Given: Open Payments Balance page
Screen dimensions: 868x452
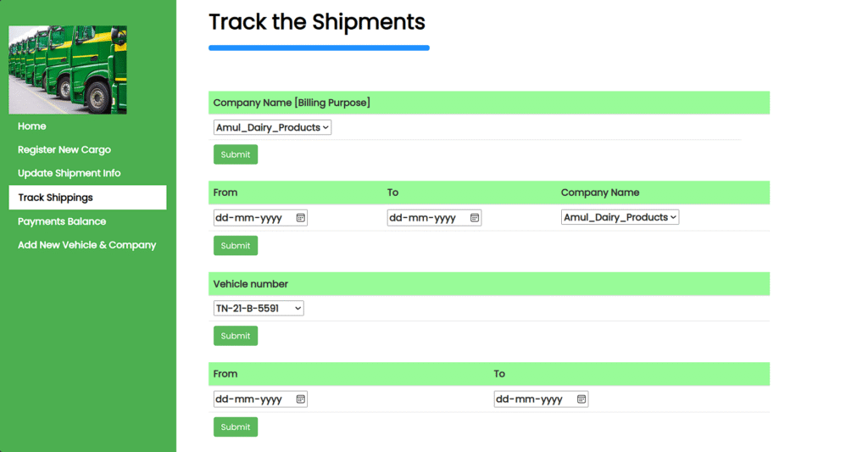Looking at the screenshot, I should 62,221.
